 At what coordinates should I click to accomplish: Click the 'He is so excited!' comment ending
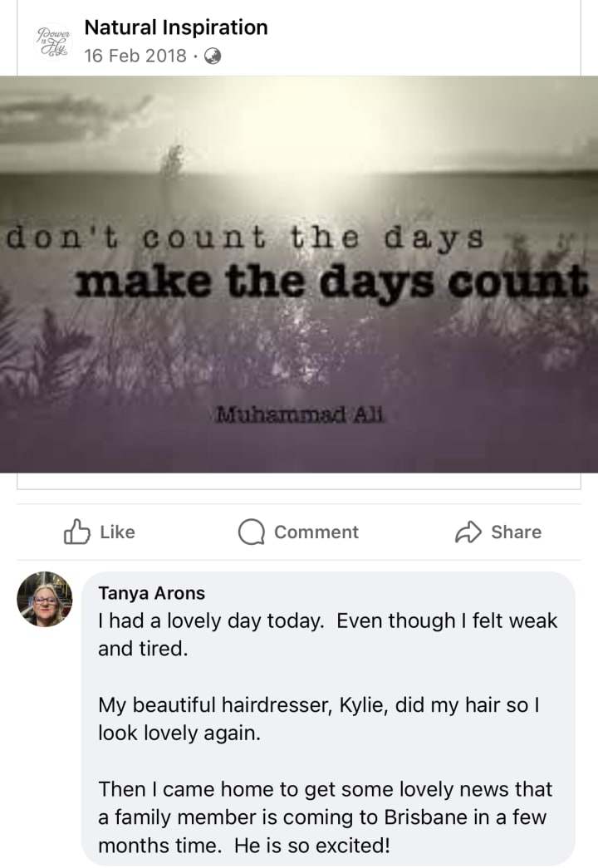(312, 846)
